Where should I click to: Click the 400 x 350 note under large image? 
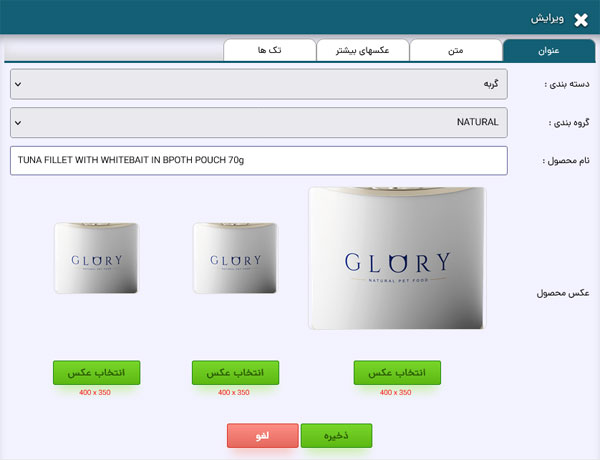pos(396,392)
